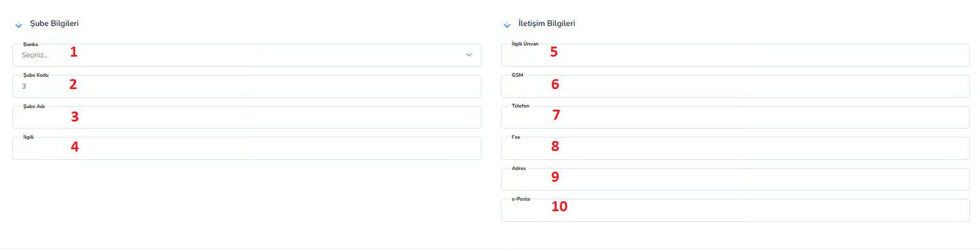
Task: Open the Banka dropdown chevron
Action: click(x=469, y=55)
